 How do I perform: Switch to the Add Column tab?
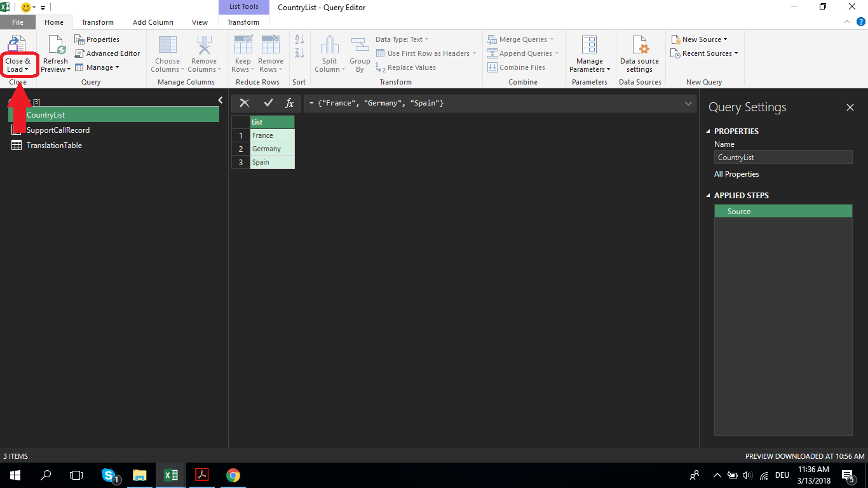coord(153,22)
